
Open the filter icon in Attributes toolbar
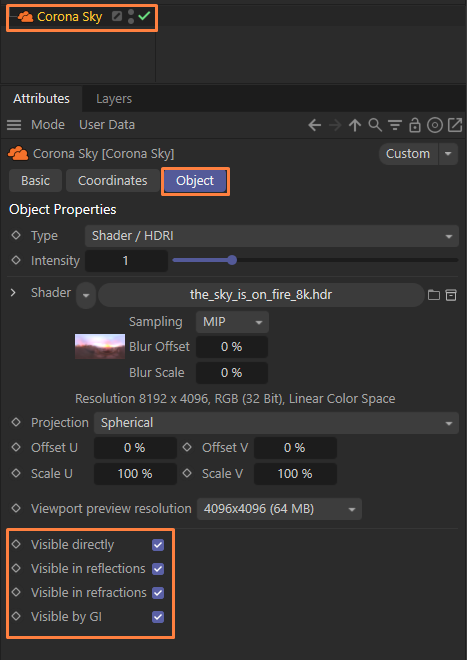coord(395,125)
